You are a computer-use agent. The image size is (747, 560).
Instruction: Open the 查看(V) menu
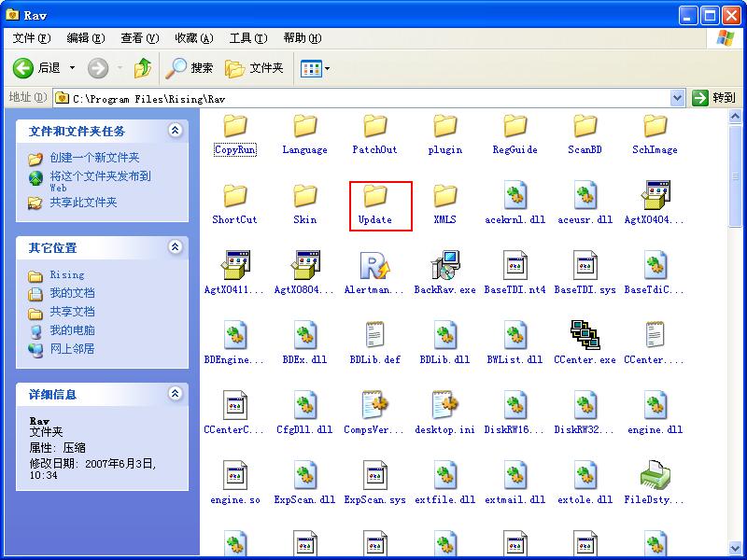pyautogui.click(x=139, y=38)
